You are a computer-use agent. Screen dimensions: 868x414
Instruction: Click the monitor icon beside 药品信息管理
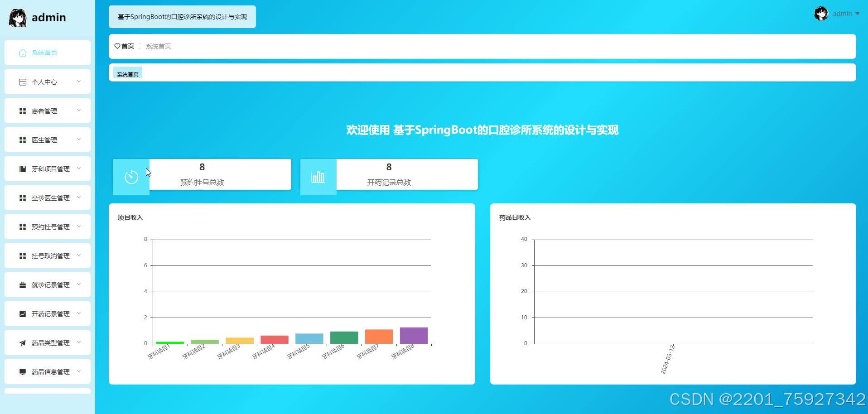pos(23,372)
